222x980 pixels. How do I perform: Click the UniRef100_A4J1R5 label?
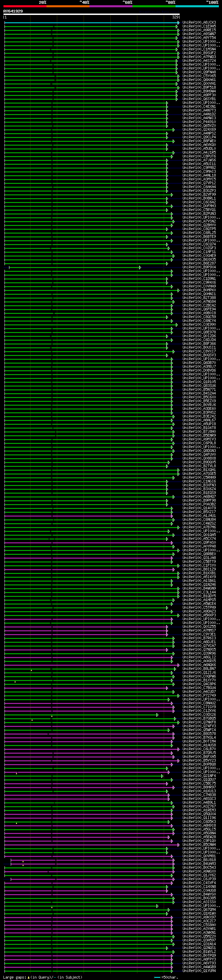199,152
